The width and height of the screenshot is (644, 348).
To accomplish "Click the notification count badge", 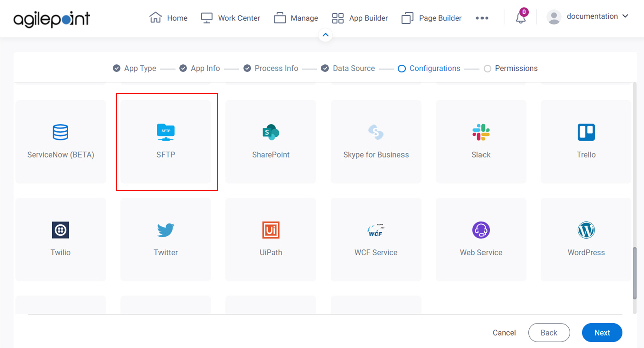I will tap(524, 12).
